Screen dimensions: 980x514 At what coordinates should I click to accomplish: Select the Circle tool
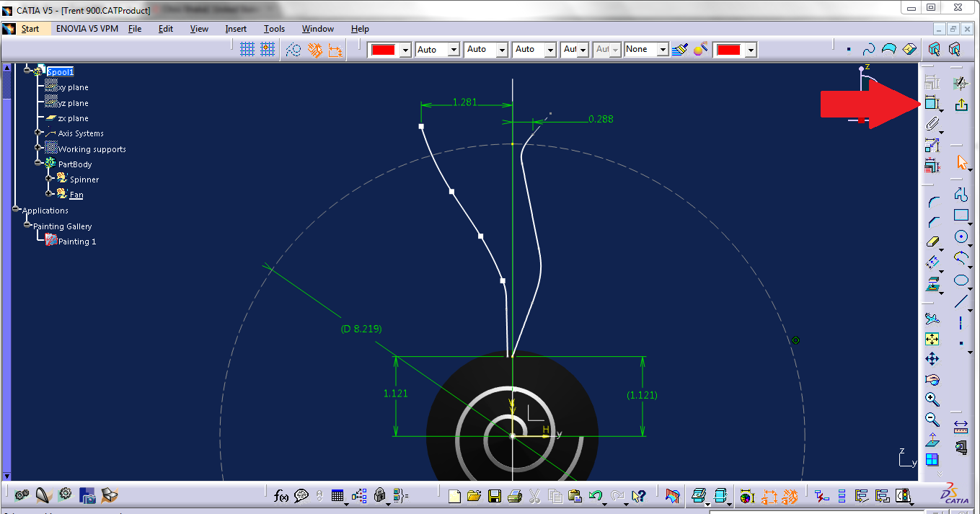961,236
